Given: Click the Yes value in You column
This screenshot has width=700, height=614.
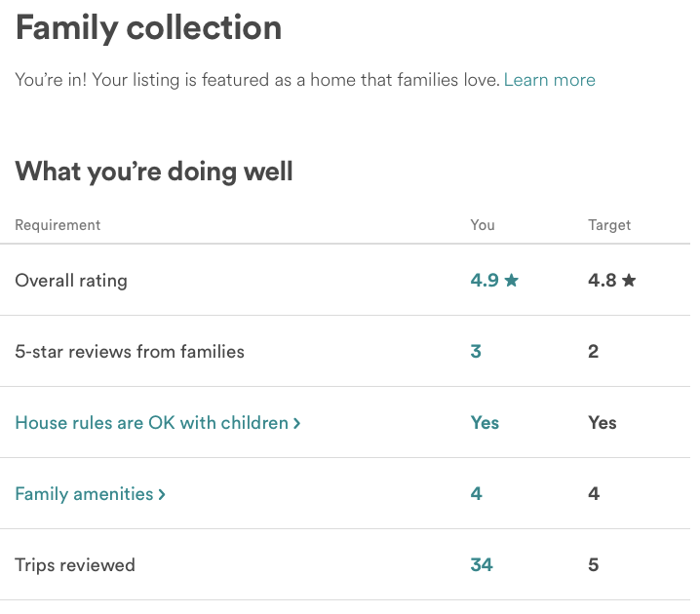Looking at the screenshot, I should pos(485,423).
